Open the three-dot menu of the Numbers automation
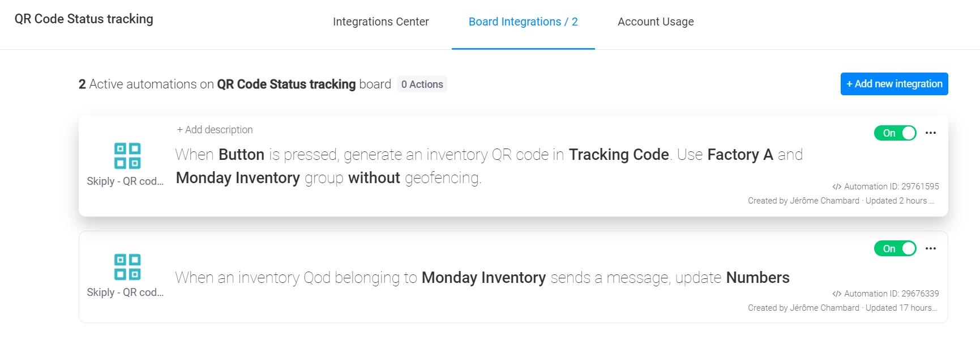 point(931,248)
